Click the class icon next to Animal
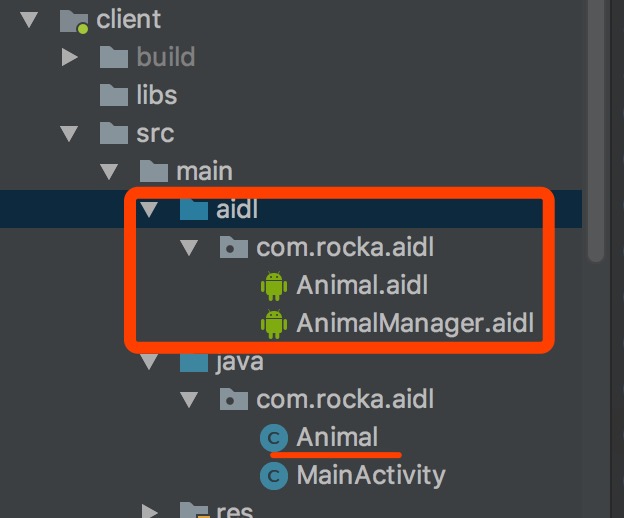 (274, 438)
